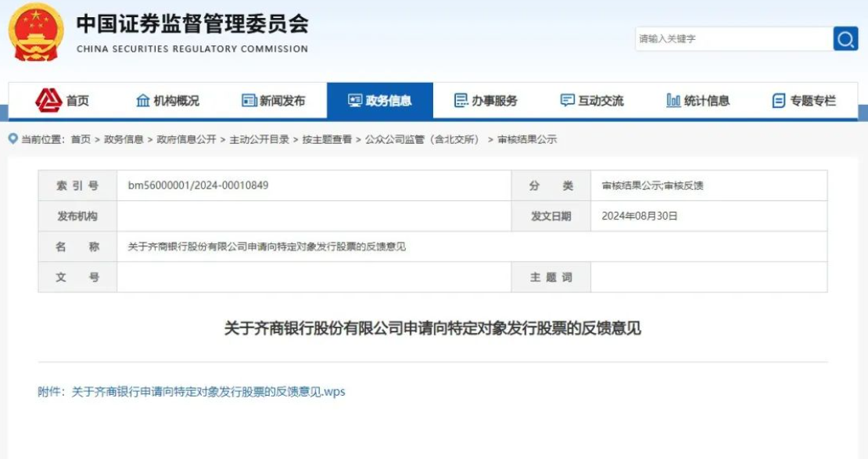The image size is (868, 459).
Task: Click 首页 in the breadcrumb path
Action: [81, 139]
